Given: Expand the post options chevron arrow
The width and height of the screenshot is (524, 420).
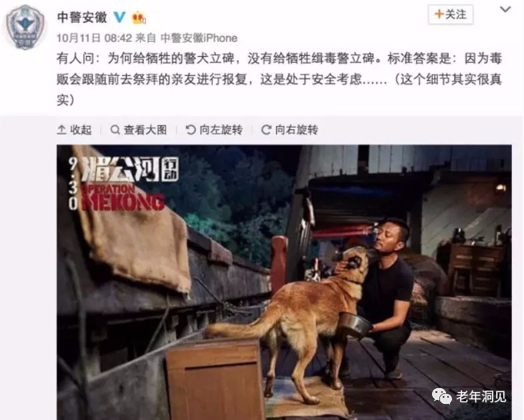Looking at the screenshot, I should coord(505,10).
